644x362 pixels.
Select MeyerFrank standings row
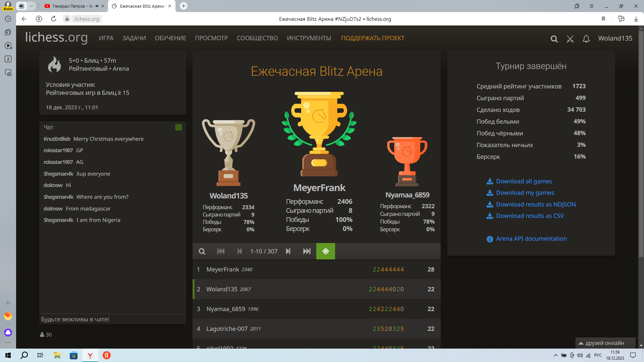316,269
